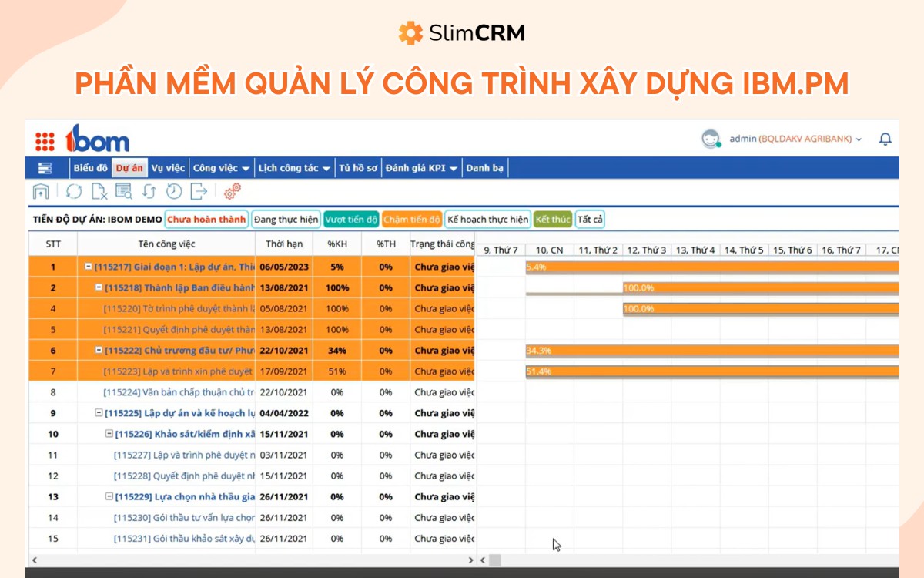Click the 'Tất cả' filter button
Image resolution: width=924 pixels, height=578 pixels.
589,219
